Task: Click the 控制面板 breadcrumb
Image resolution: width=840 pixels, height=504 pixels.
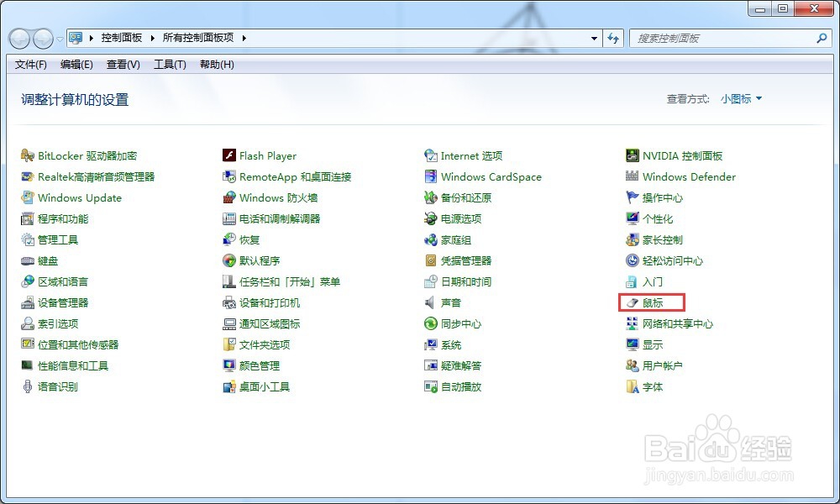Action: 122,38
